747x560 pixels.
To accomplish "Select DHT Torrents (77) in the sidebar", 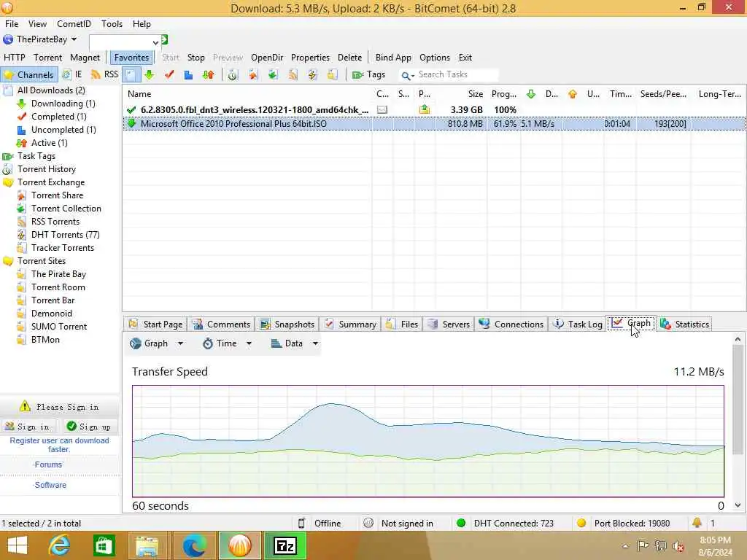I will (65, 235).
